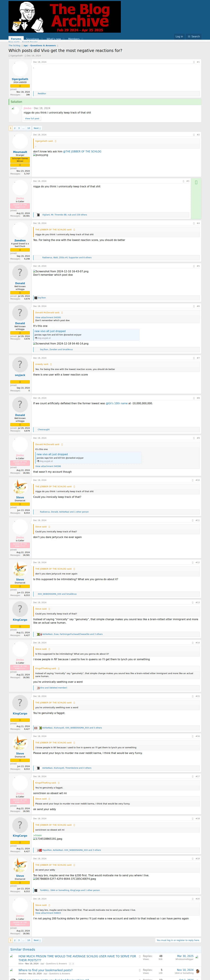
Task: Open the Members navigation tab
Action: click(x=74, y=39)
